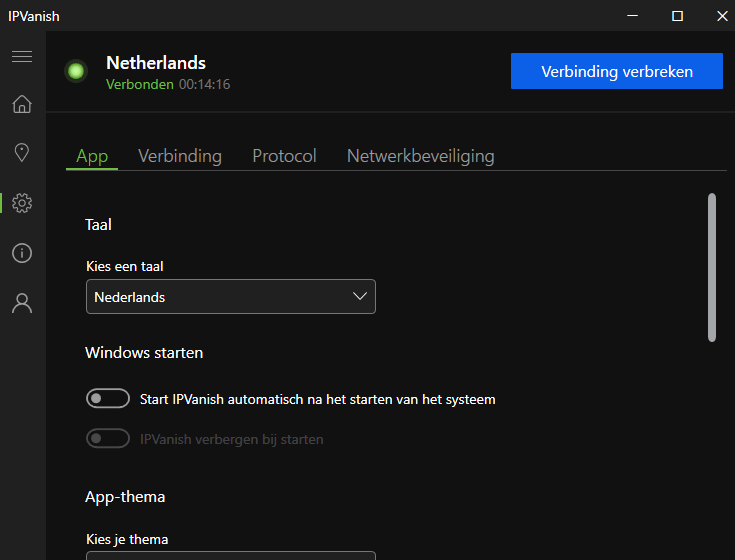Minimize the IPVanish window

(x=632, y=16)
